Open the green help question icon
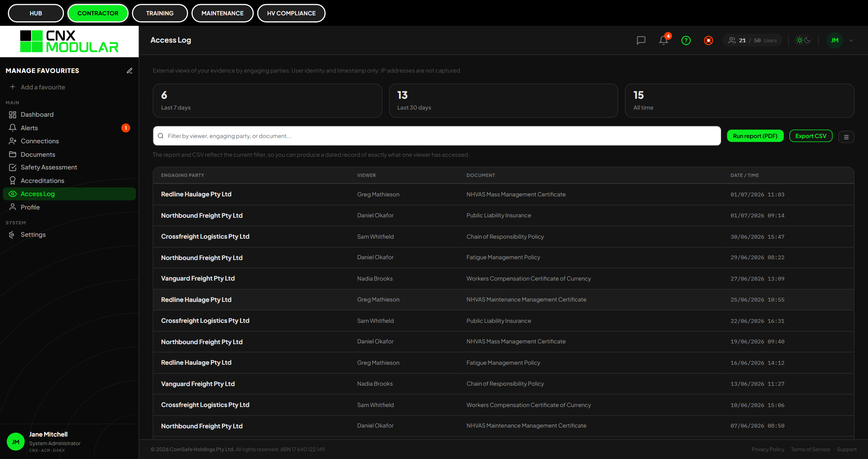 click(x=686, y=40)
